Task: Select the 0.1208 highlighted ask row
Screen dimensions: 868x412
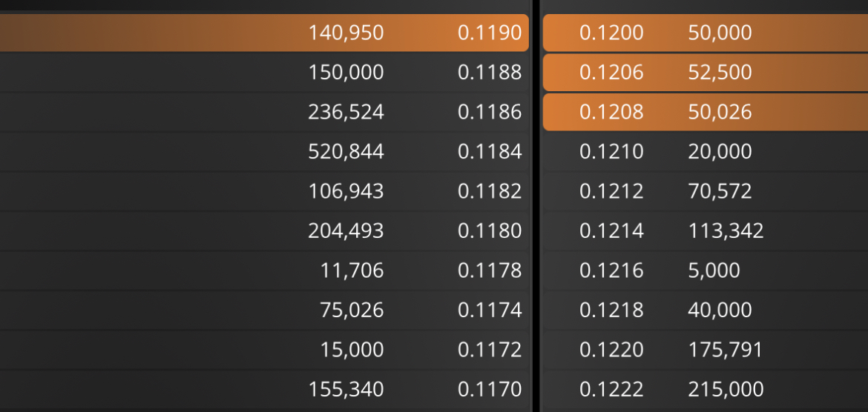Action: click(x=706, y=113)
